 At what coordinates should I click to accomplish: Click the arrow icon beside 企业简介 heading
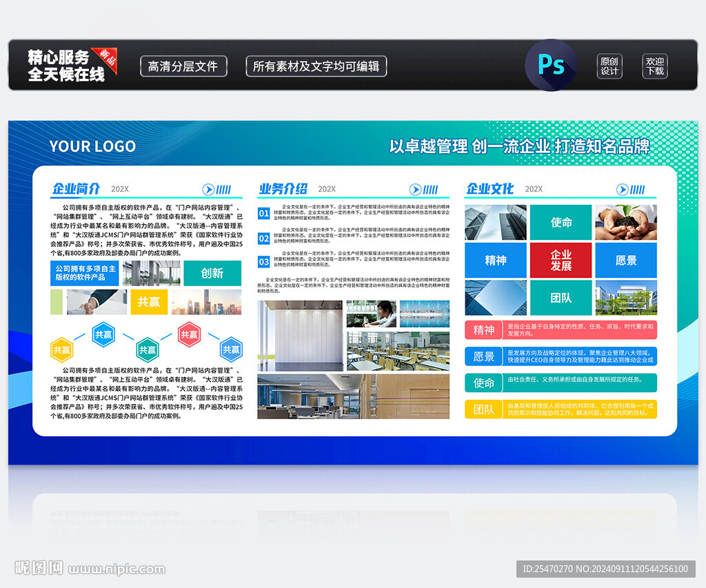click(x=208, y=190)
